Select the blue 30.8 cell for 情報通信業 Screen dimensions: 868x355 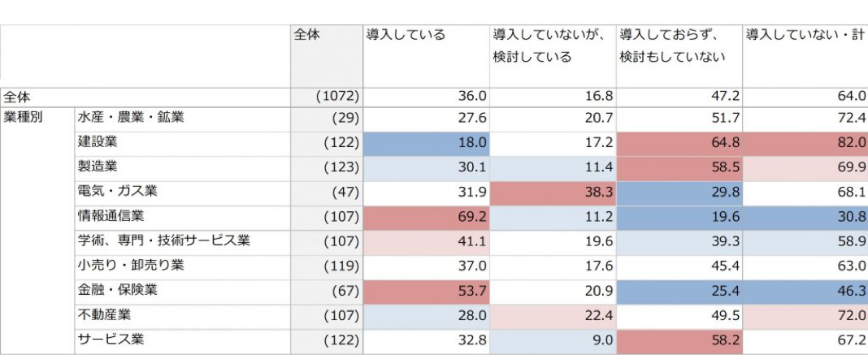805,217
